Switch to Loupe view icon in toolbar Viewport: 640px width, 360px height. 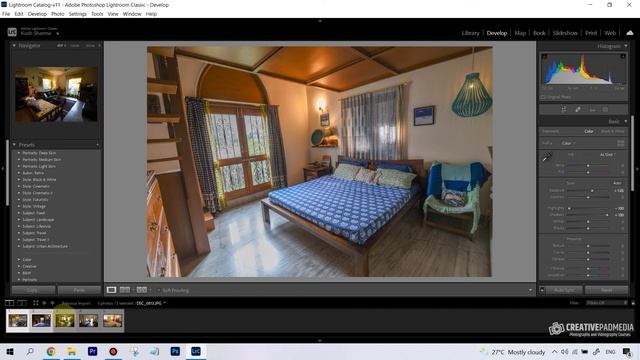111,290
